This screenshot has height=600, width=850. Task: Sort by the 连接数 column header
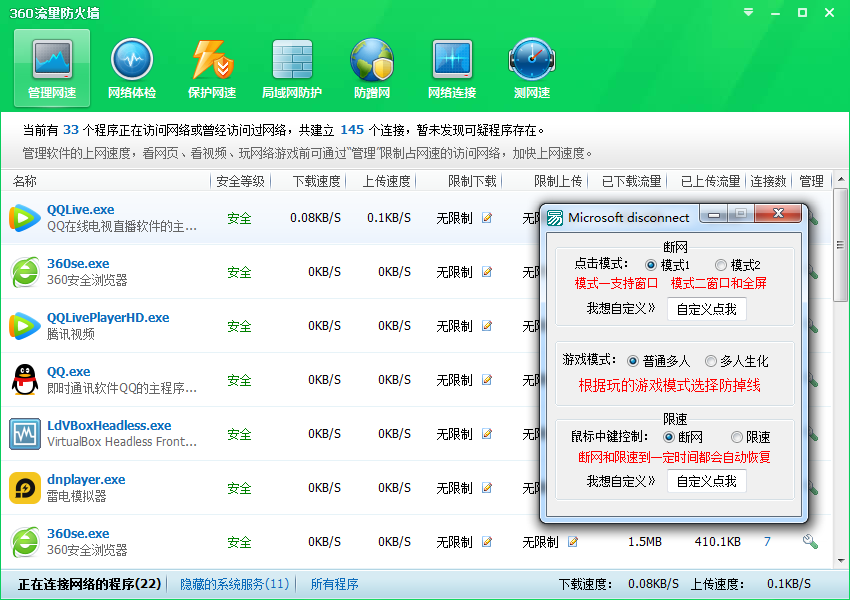(x=769, y=181)
